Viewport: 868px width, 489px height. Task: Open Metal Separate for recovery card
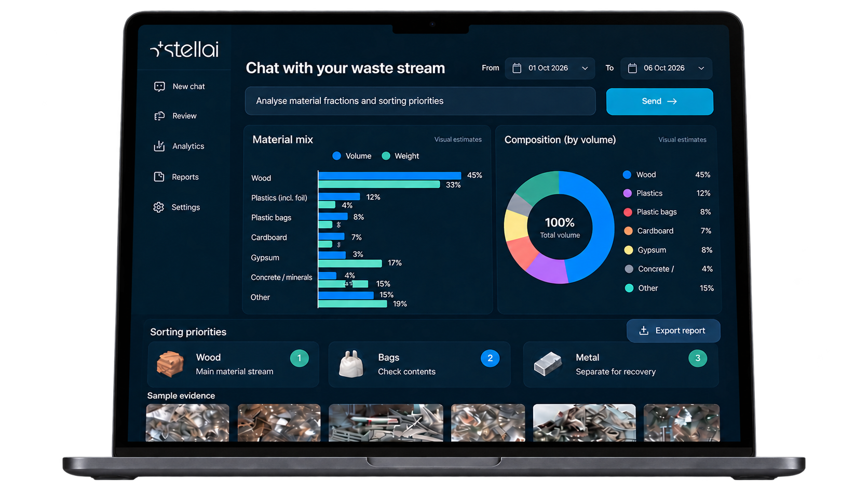pyautogui.click(x=621, y=364)
